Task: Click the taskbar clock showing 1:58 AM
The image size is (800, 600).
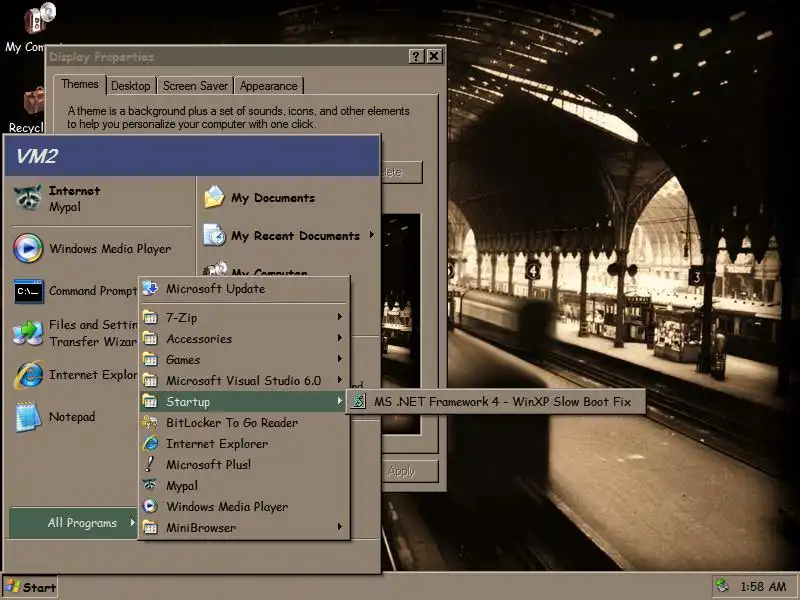Action: pos(763,587)
